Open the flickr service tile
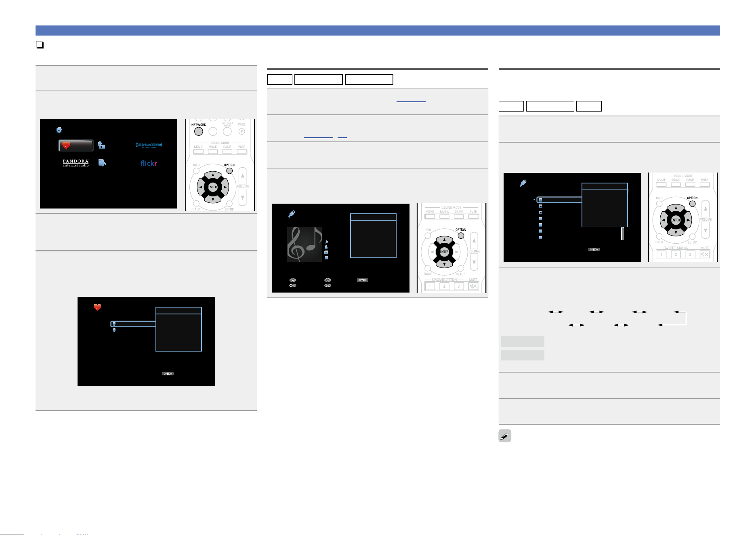Viewport: 756px width, 535px height. point(149,163)
